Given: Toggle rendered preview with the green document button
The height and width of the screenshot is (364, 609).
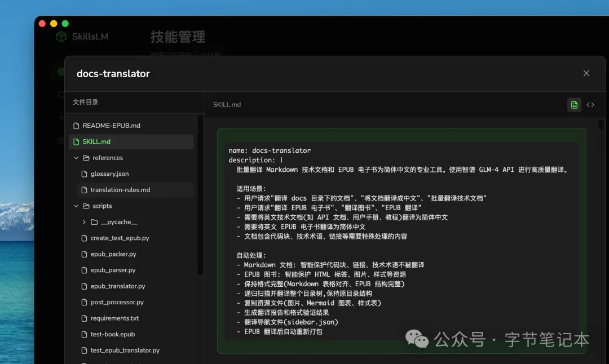Looking at the screenshot, I should [574, 104].
